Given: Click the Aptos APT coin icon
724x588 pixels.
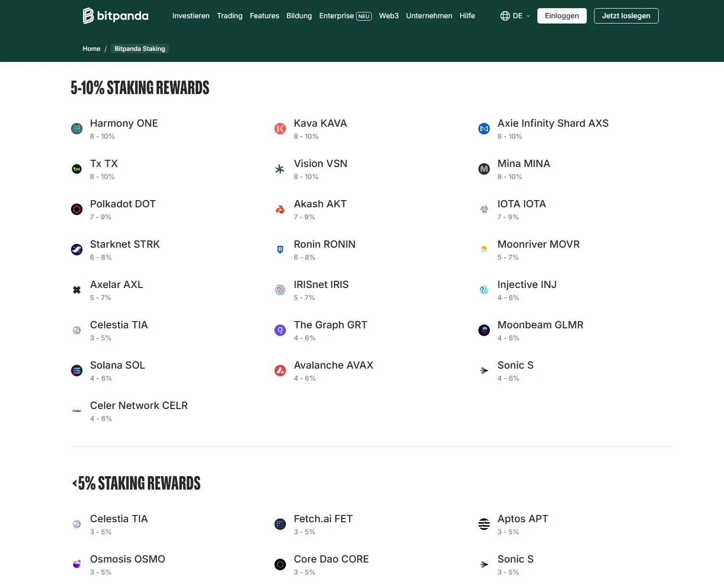Looking at the screenshot, I should coord(484,524).
